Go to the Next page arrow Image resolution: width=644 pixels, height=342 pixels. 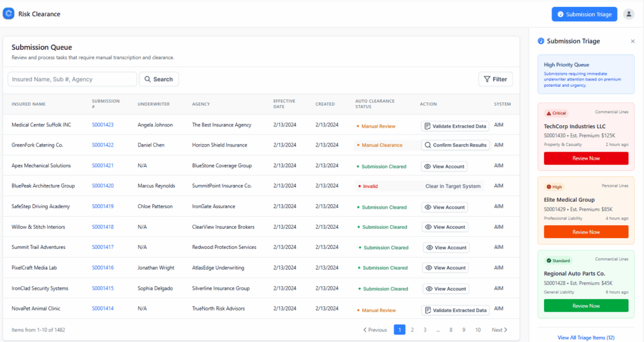point(499,330)
